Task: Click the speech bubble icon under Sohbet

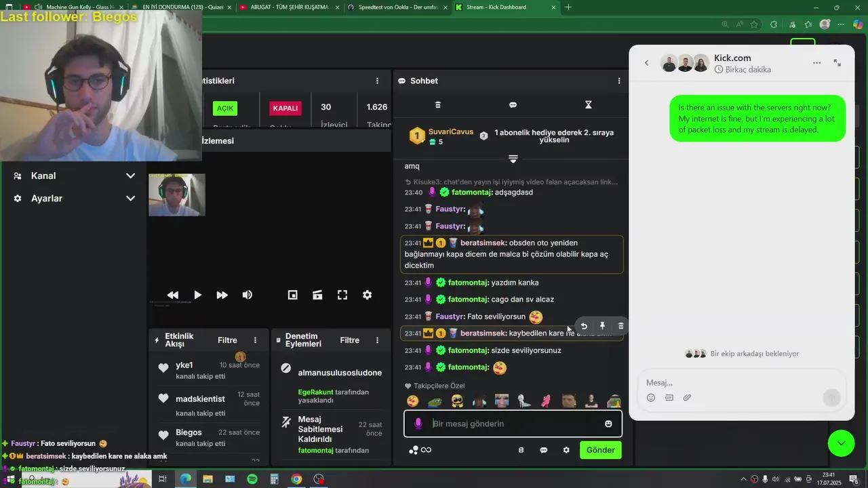Action: point(513,105)
